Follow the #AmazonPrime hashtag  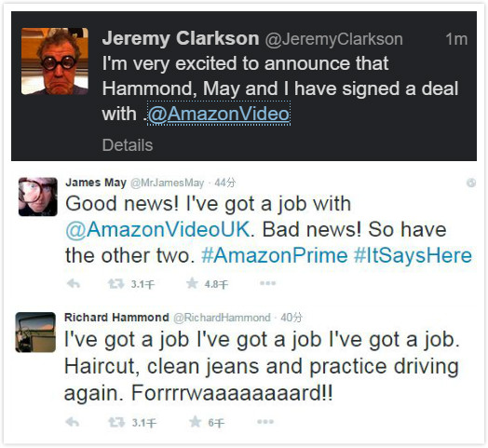click(275, 255)
